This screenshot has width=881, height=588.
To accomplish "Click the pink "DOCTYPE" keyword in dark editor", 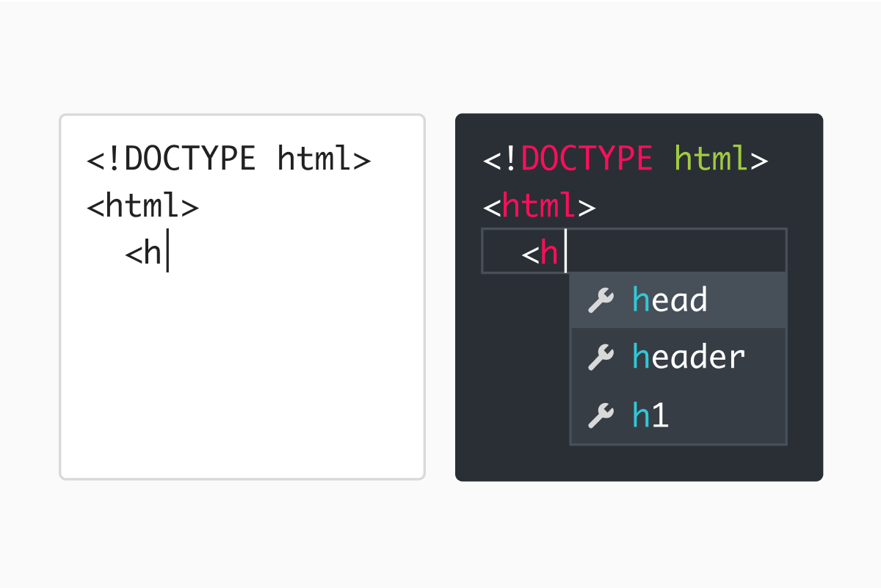I will (587, 159).
